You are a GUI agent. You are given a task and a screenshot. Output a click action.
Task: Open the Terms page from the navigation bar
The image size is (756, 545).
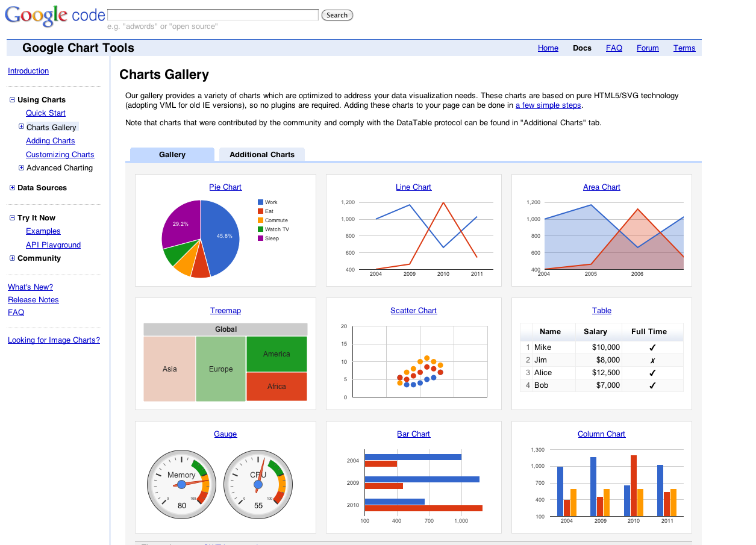[x=684, y=48]
